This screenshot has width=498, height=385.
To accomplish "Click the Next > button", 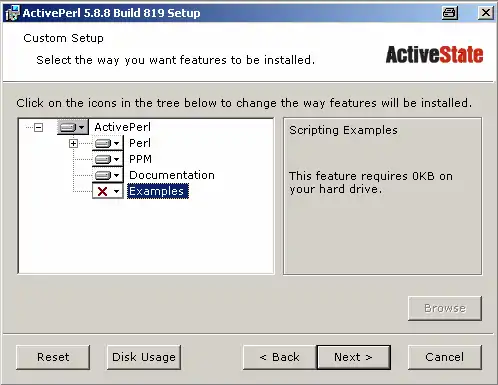I will point(354,357).
